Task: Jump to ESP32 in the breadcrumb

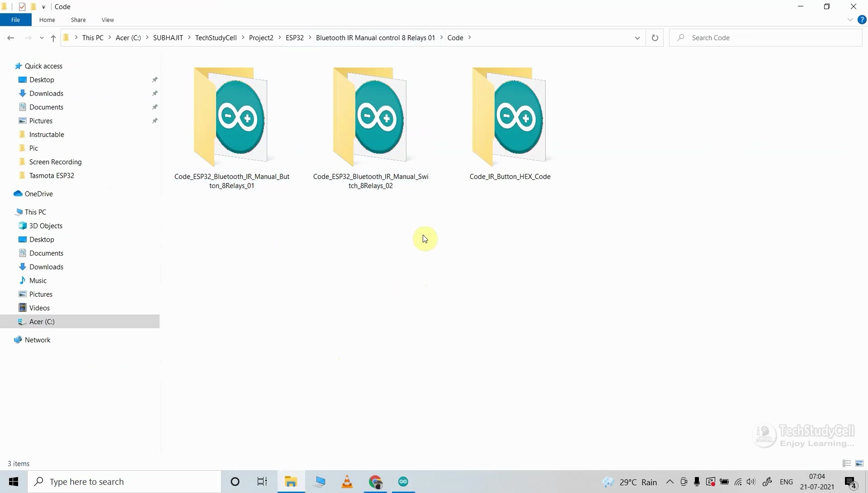Action: [x=294, y=38]
